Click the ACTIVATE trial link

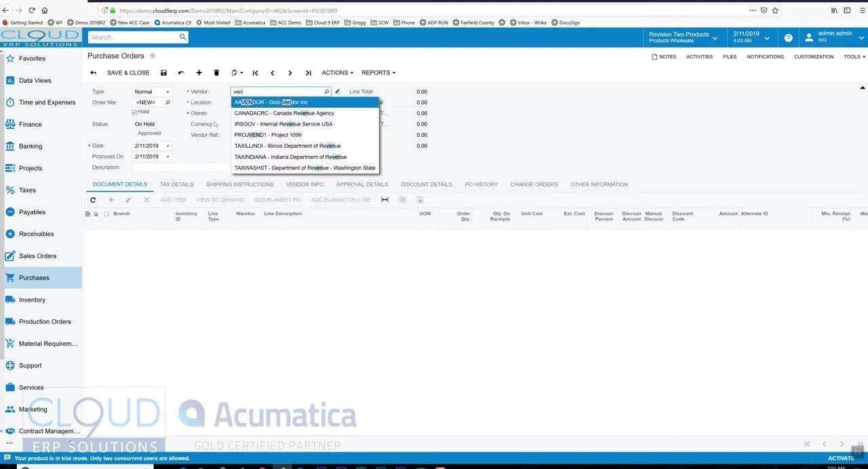(x=840, y=458)
